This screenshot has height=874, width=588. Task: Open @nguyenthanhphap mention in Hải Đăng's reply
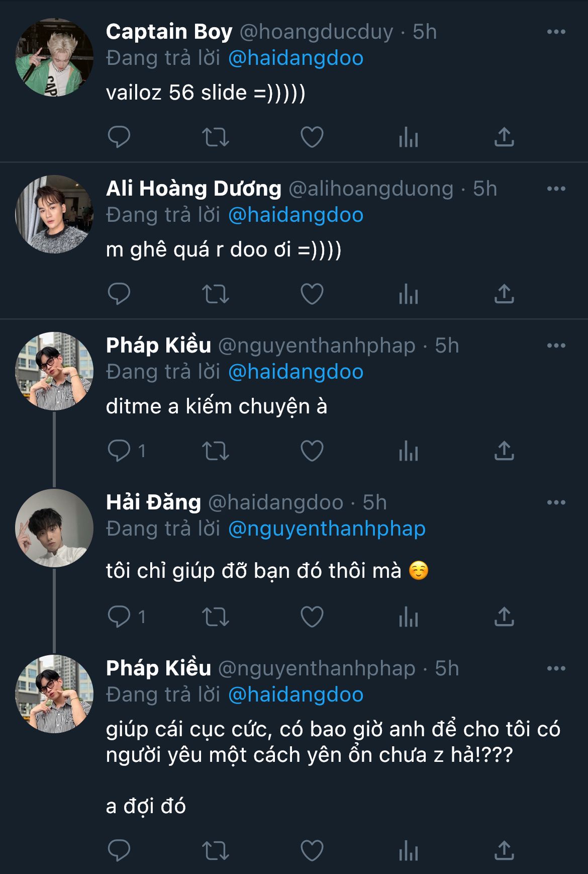pos(327,529)
